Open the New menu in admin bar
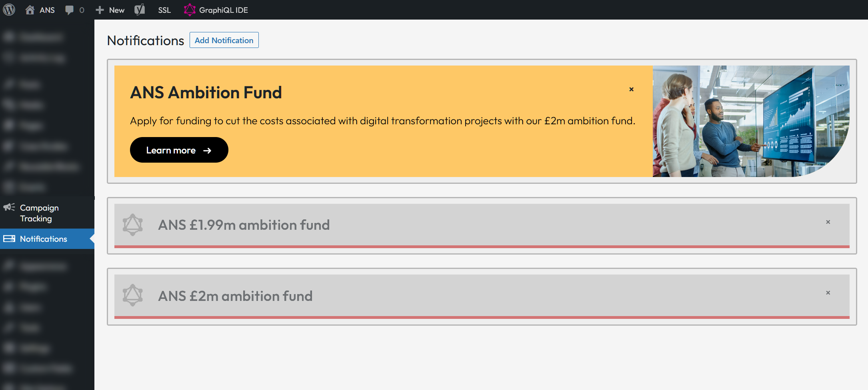 [x=111, y=10]
